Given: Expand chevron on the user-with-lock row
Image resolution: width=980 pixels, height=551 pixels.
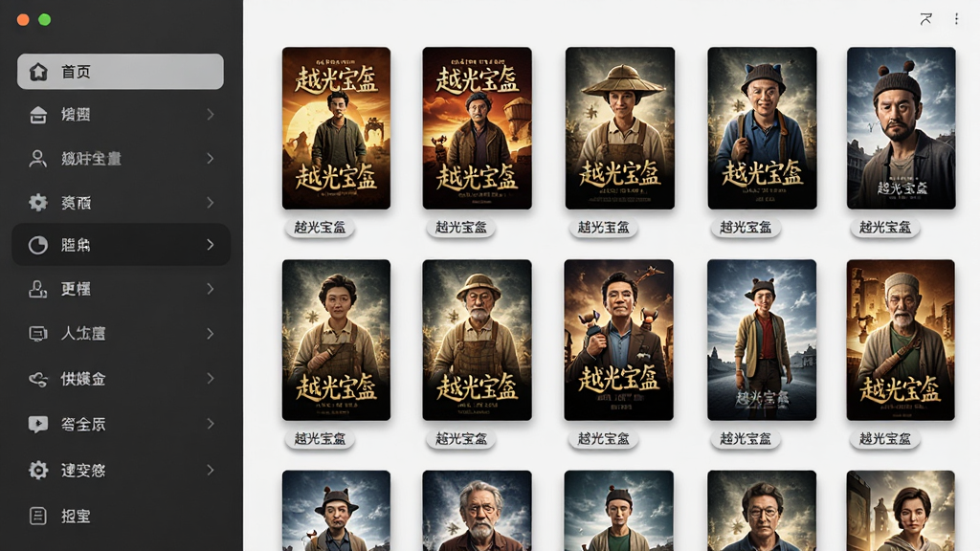Looking at the screenshot, I should tap(210, 289).
